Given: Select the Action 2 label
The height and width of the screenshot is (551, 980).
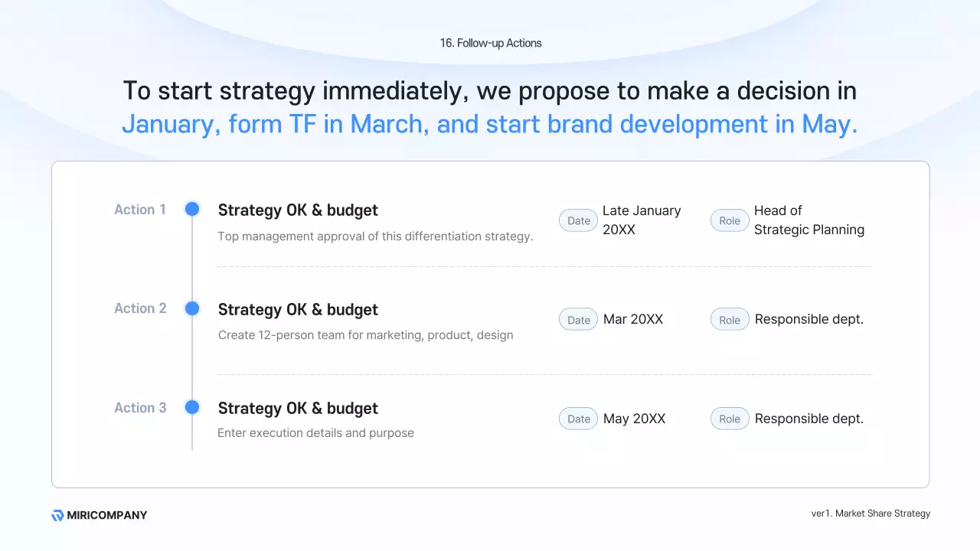Looking at the screenshot, I should click(x=140, y=308).
